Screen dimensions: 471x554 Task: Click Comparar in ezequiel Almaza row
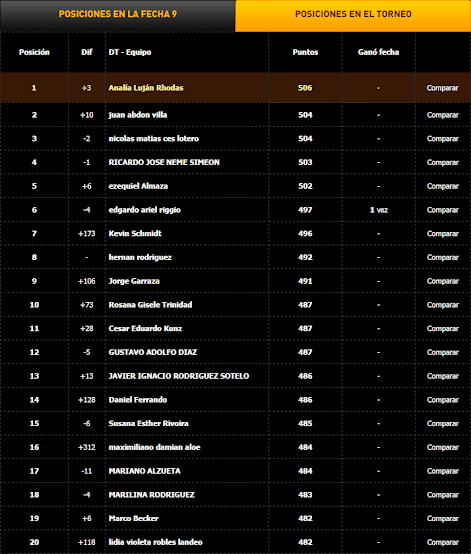(442, 186)
